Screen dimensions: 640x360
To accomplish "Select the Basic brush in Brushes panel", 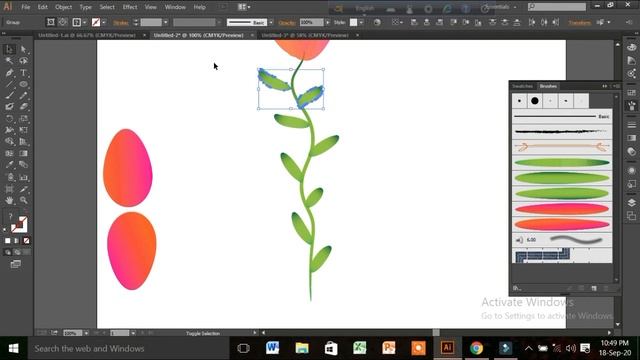I will [562, 117].
